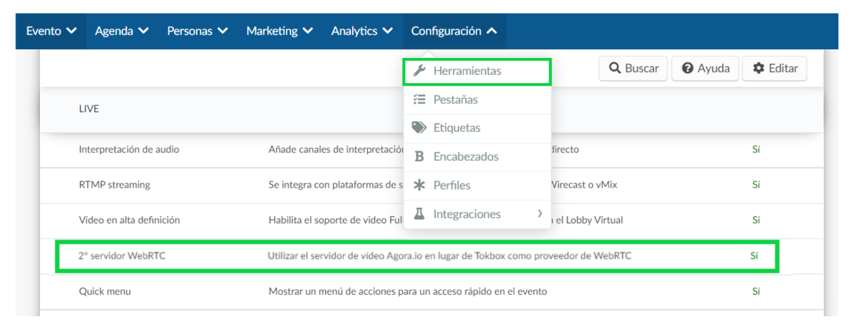Open Ayuda help button

coord(705,69)
